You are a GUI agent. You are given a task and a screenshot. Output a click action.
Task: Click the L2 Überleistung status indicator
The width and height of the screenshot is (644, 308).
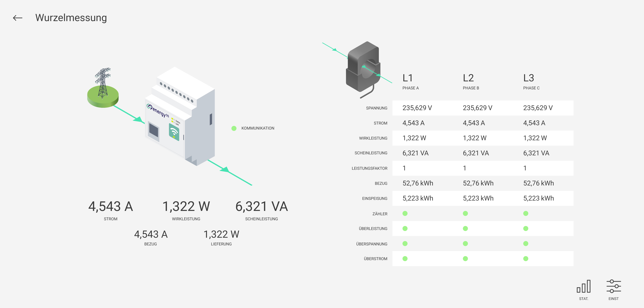coord(465,229)
